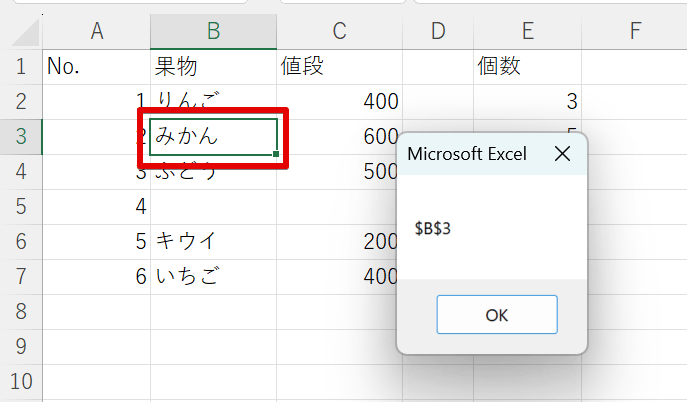The width and height of the screenshot is (687, 402).
Task: Select row 5 header
Action: (21, 207)
